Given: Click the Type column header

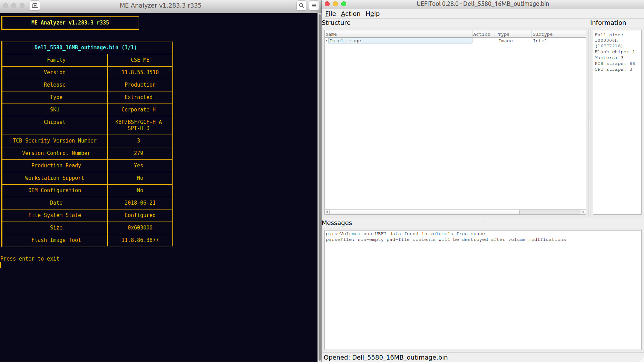Looking at the screenshot, I should (x=514, y=34).
